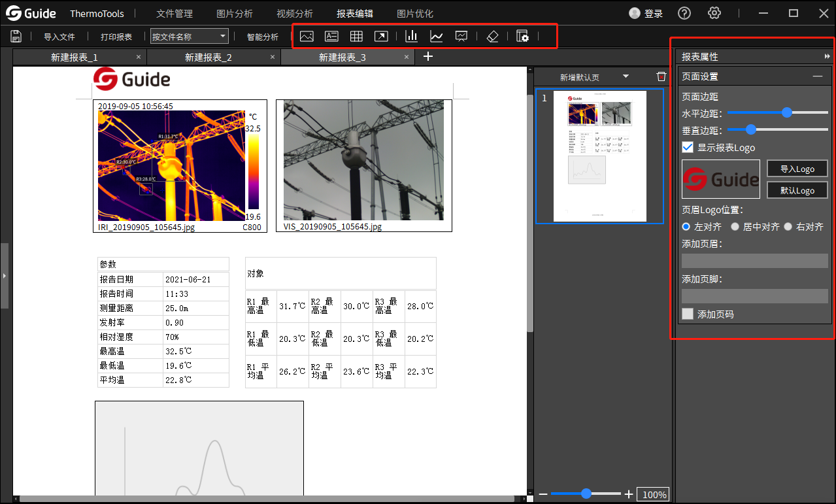The height and width of the screenshot is (504, 836).
Task: Click the Guide logo in title bar
Action: (32, 13)
